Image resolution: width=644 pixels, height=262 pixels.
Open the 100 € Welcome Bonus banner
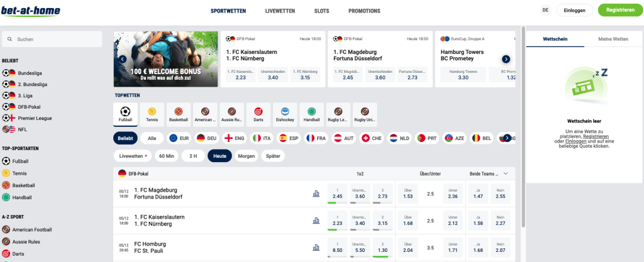[x=165, y=59]
